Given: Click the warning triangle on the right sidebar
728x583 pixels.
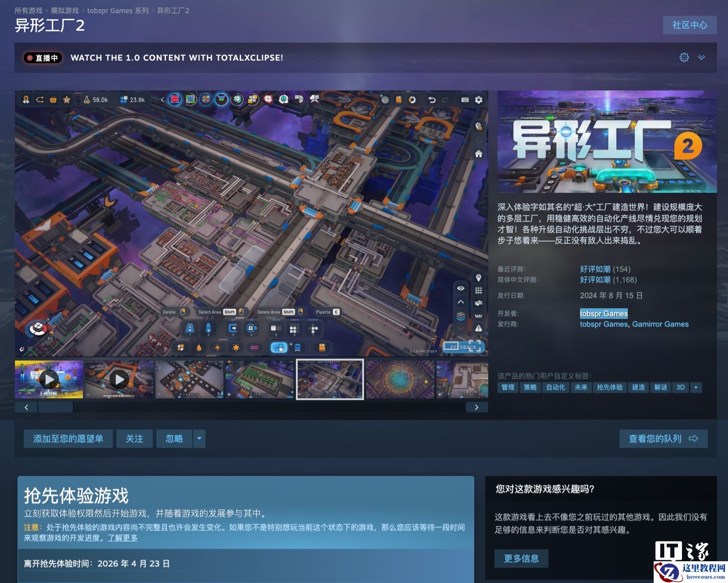Looking at the screenshot, I should 479,328.
